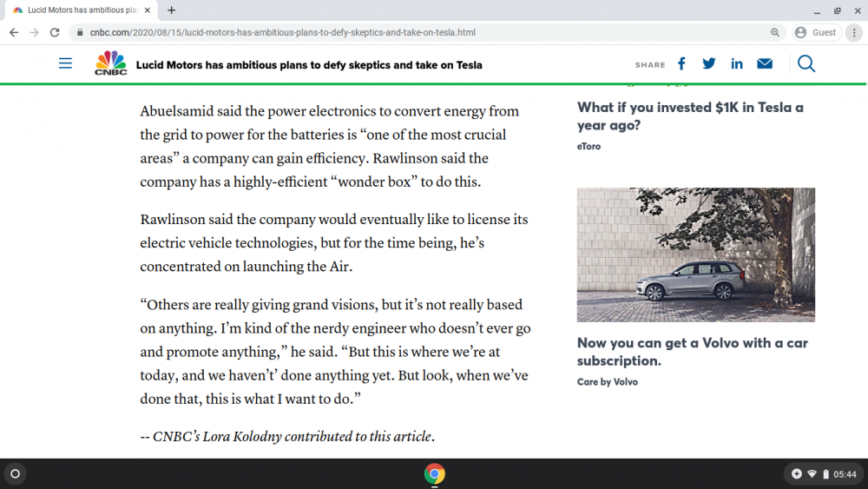Open the Volvo car ad image
This screenshot has height=489, width=868.
point(696,254)
